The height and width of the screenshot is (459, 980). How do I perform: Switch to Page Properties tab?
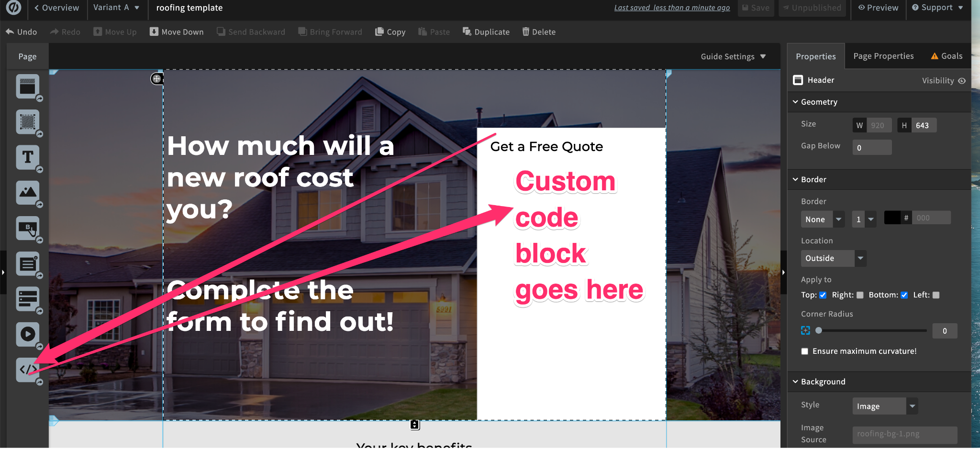coord(883,56)
